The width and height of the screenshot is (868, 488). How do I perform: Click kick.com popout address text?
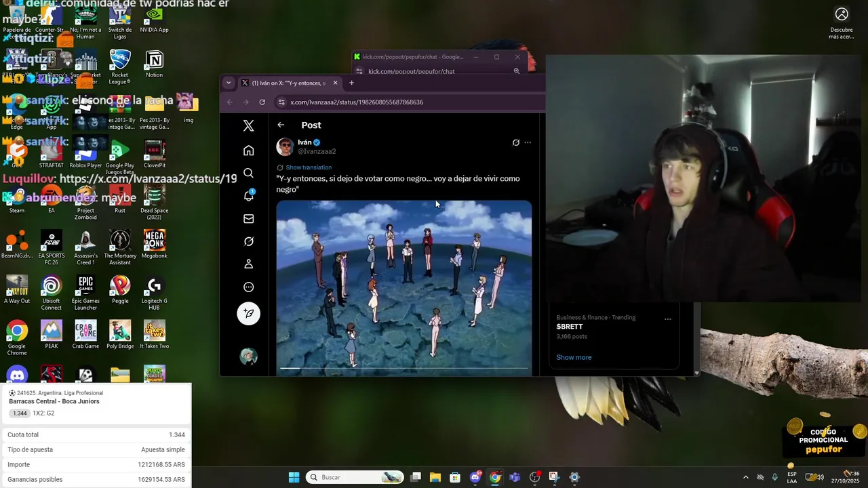411,71
